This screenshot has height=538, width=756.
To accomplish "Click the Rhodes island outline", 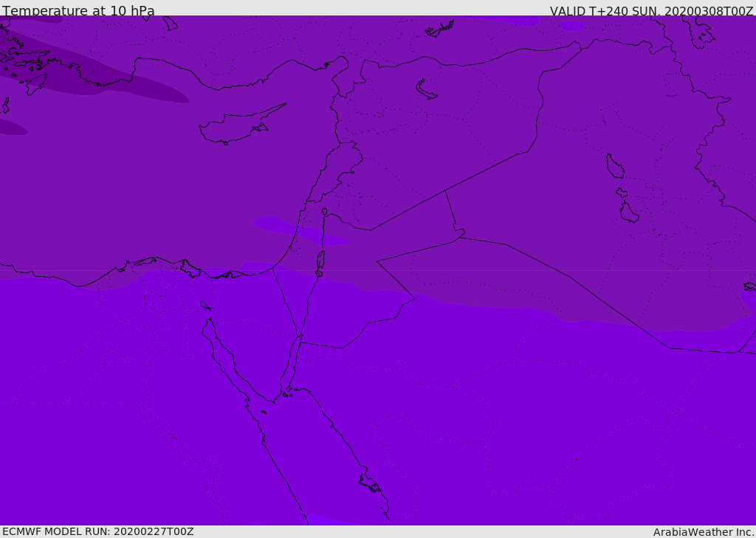I will click(x=36, y=83).
